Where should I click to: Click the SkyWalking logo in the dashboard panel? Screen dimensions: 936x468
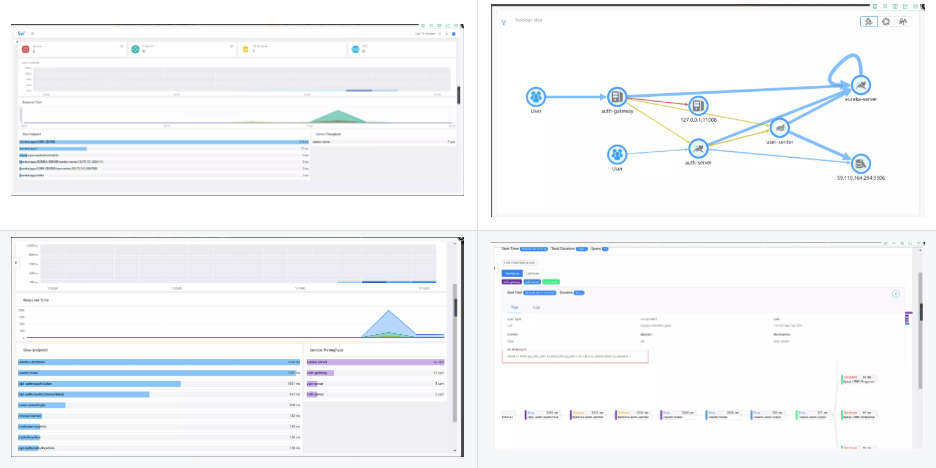[x=21, y=33]
